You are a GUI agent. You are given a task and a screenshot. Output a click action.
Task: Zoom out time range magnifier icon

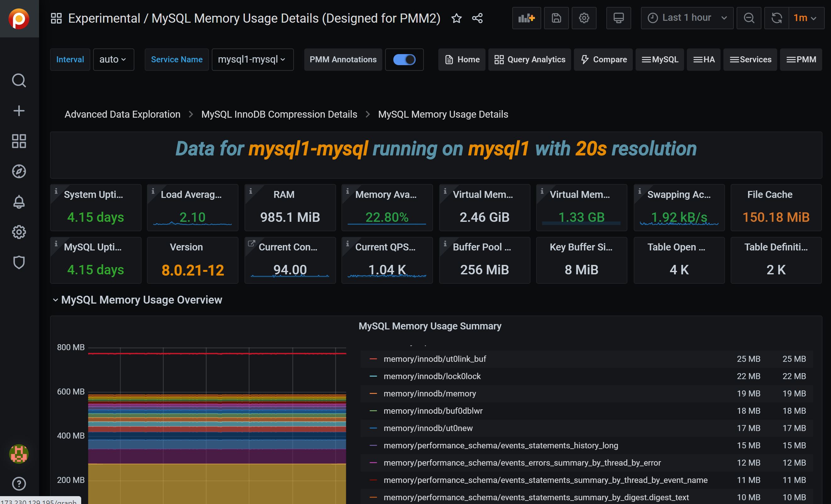click(749, 18)
